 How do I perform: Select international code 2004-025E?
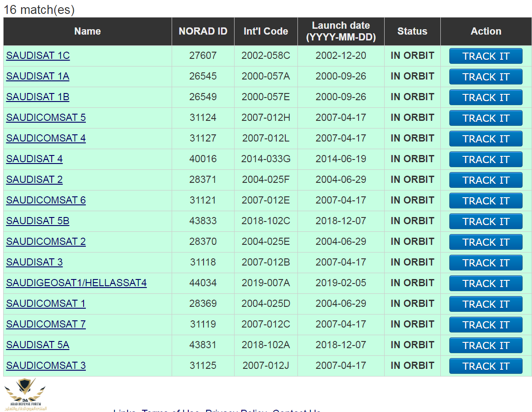point(266,242)
